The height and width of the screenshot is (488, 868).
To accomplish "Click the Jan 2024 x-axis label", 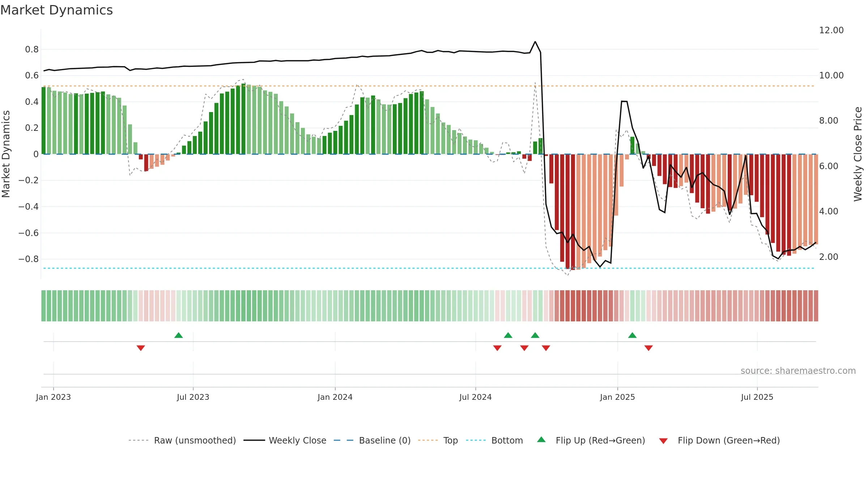I will (335, 397).
